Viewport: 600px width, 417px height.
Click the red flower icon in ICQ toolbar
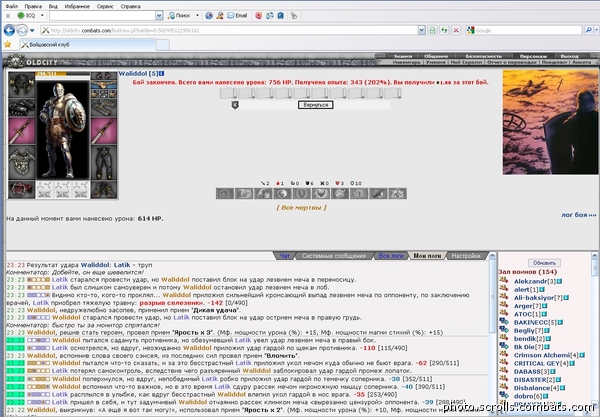click(259, 16)
